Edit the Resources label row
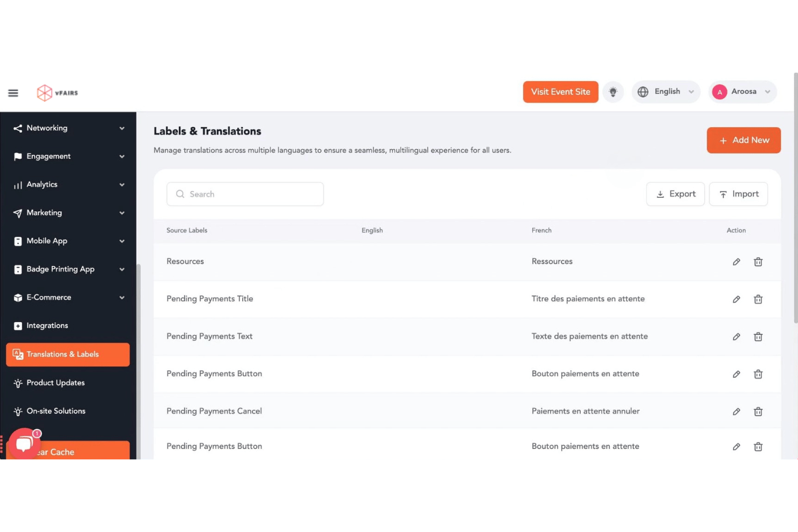Image resolution: width=798 pixels, height=532 pixels. tap(737, 262)
